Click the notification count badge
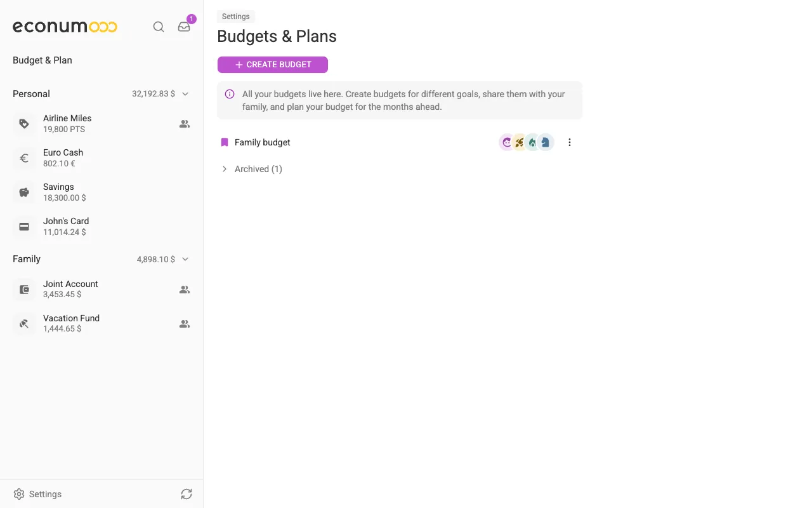Screen dimensions: 812x508 pos(192,19)
